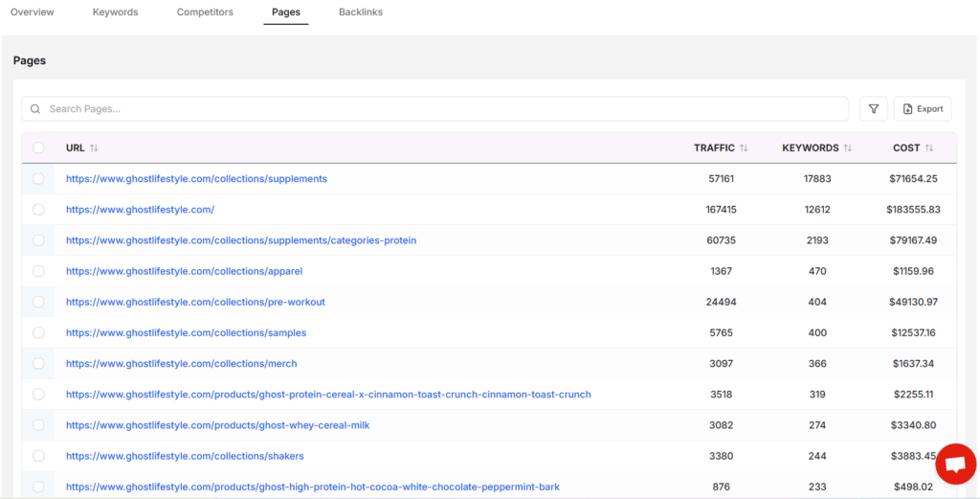Click cost value $2255.11
This screenshot has height=499, width=980.
pos(913,395)
